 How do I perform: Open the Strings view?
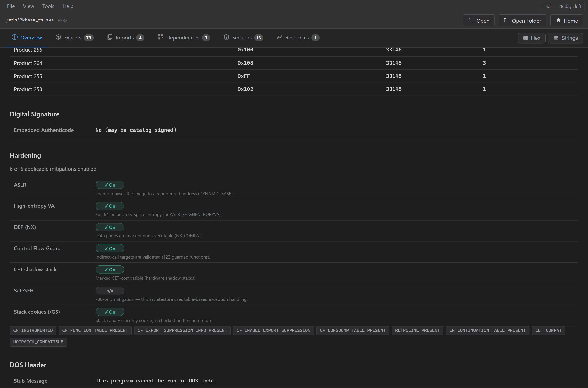pos(565,38)
